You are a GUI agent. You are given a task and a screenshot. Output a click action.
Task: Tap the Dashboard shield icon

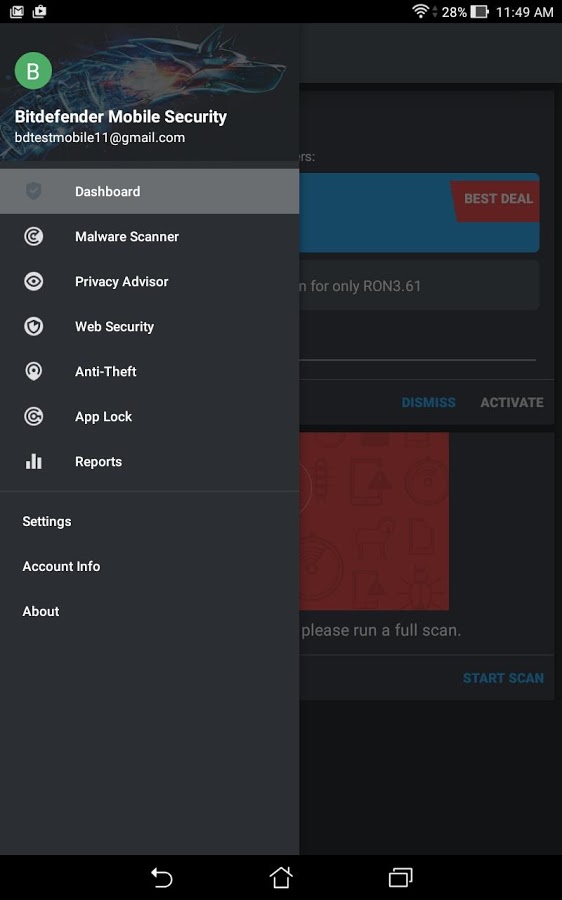(33, 191)
